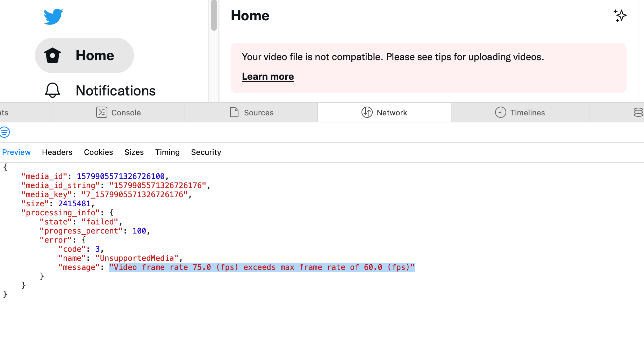644x344 pixels.
Task: Show the Headers tab of the request
Action: click(57, 152)
